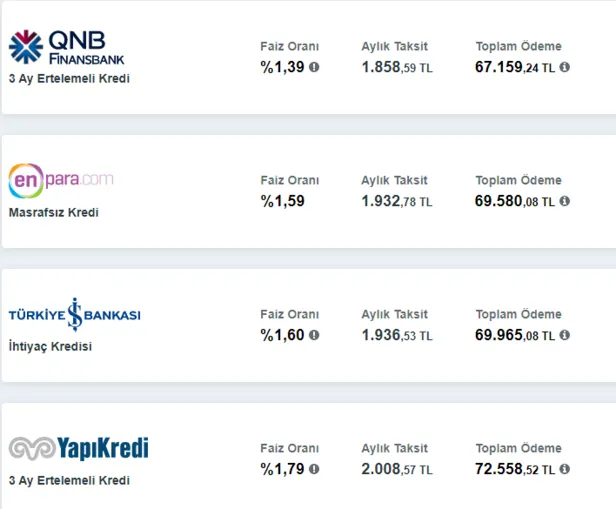Open QNB's 3 Ay Ertelemeli Kredi offer

pyautogui.click(x=69, y=79)
